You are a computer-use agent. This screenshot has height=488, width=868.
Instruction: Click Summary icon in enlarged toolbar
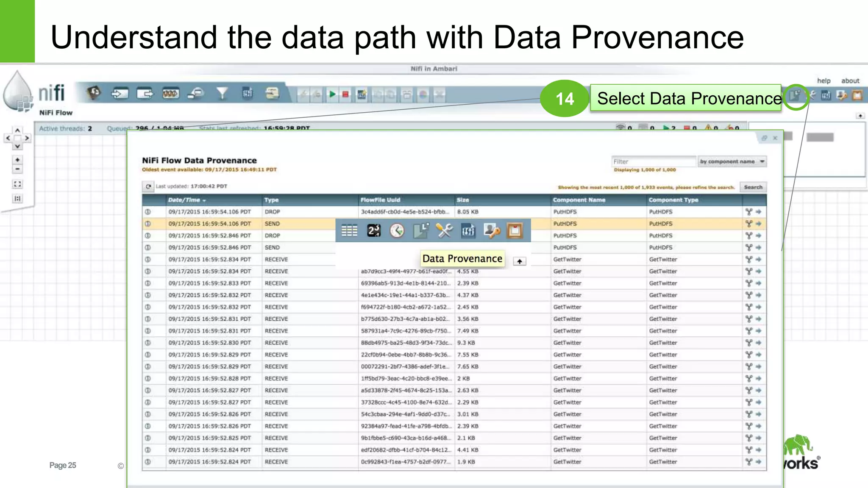tap(349, 230)
